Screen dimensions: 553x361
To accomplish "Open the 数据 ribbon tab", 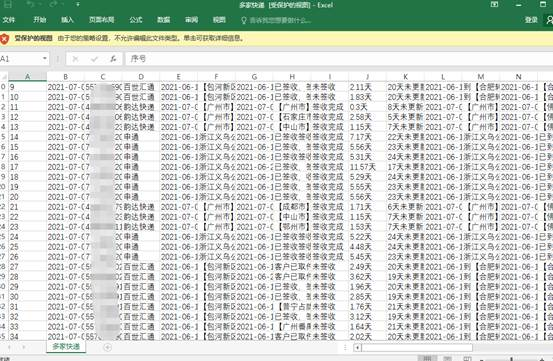I will click(163, 20).
